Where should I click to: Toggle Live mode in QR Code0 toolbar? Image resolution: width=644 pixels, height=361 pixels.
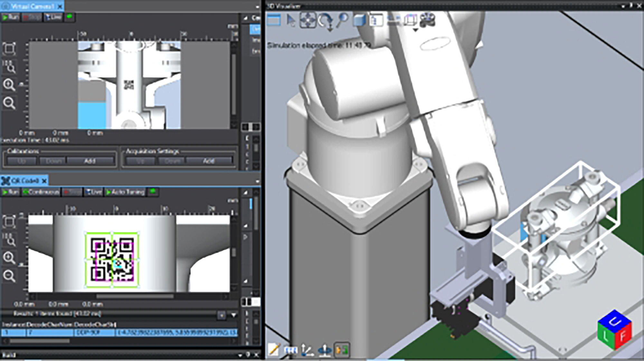coord(93,193)
